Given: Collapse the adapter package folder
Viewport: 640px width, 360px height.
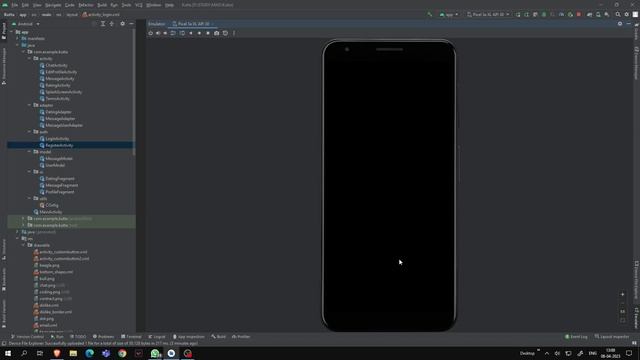Looking at the screenshot, I should click(29, 105).
